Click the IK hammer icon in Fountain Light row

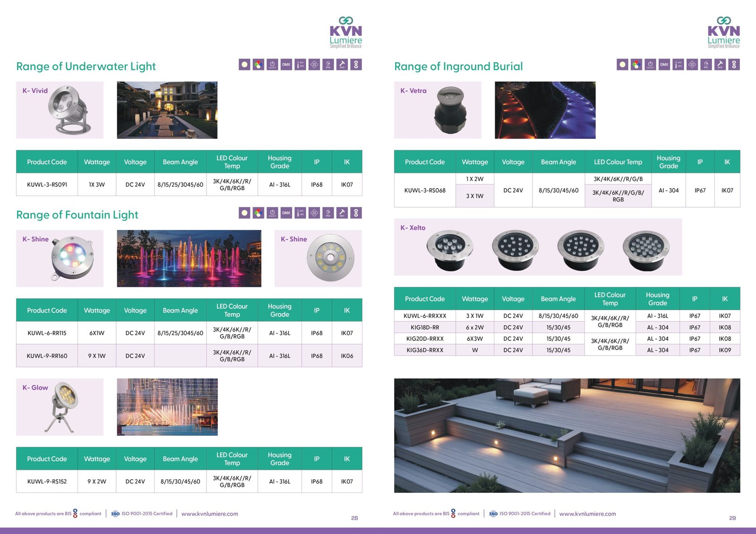[342, 213]
